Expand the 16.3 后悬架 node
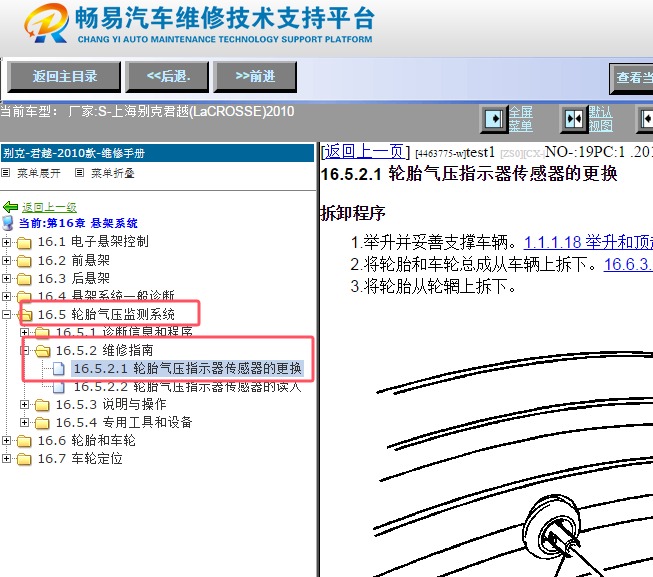653x577 pixels. tap(6, 278)
